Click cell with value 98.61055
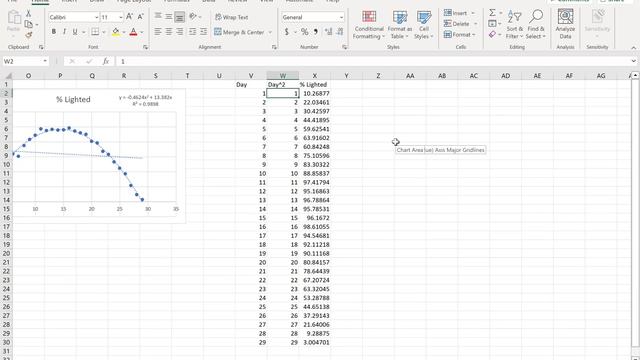 315,227
